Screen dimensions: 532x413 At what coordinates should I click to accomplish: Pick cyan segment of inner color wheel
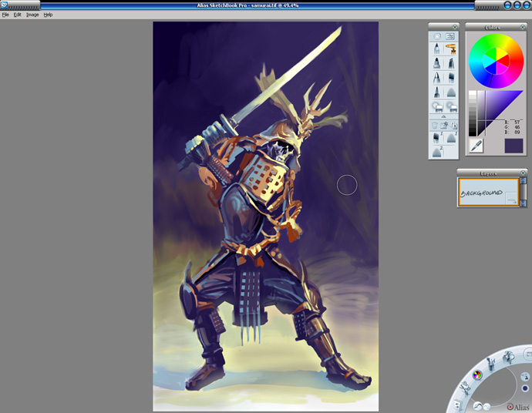490,62
